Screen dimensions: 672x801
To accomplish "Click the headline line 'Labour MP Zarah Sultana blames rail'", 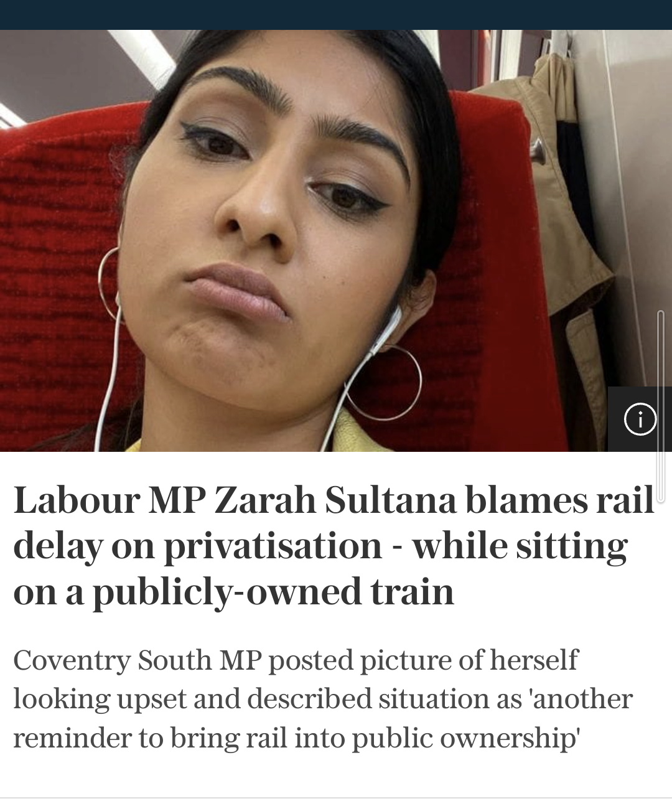I will [x=334, y=500].
